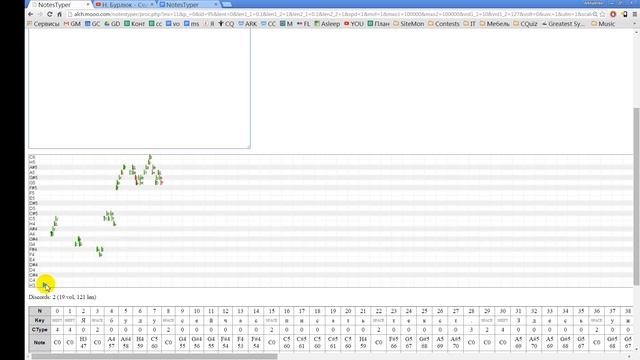
Task: Expand the CQuiz bookmarks folder
Action: 525,24
